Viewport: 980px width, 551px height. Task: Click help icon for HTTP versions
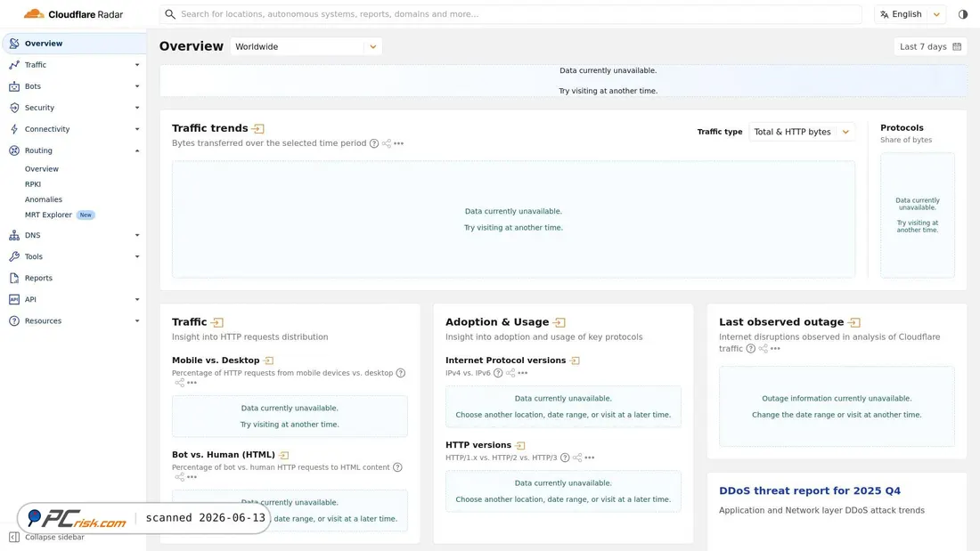point(565,458)
